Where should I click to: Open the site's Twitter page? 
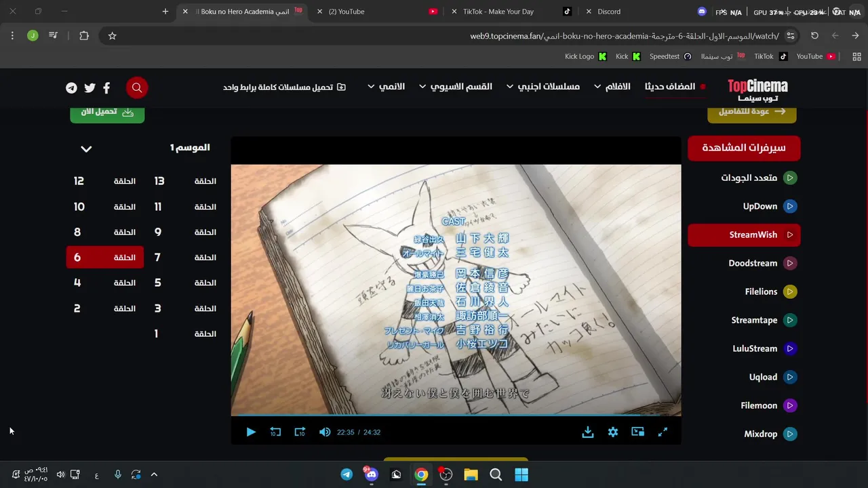(90, 87)
